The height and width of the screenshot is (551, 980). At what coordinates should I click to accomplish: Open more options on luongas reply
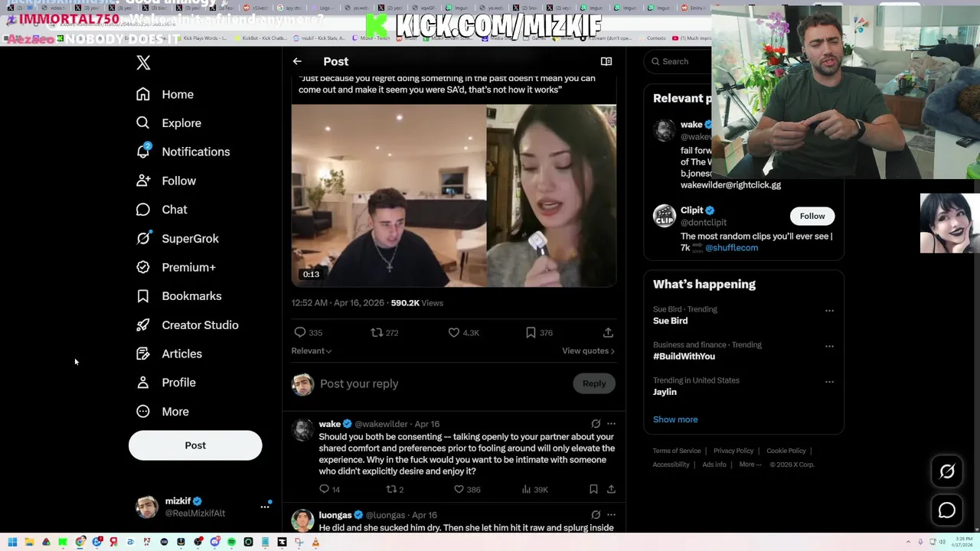(x=611, y=515)
